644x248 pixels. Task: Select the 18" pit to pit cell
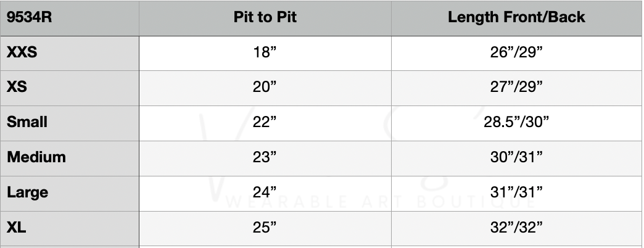pos(265,52)
